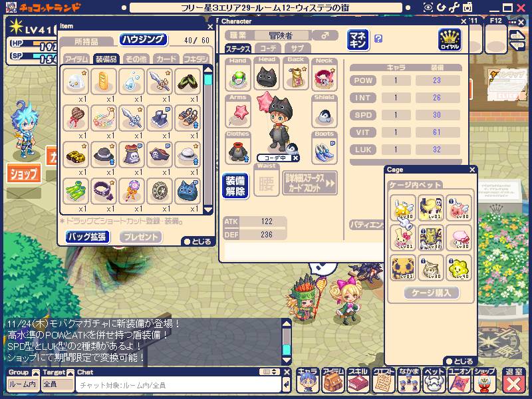Viewport: 532px width, 399px height.
Task: Open the Target dropdown arrow
Action: click(70, 373)
